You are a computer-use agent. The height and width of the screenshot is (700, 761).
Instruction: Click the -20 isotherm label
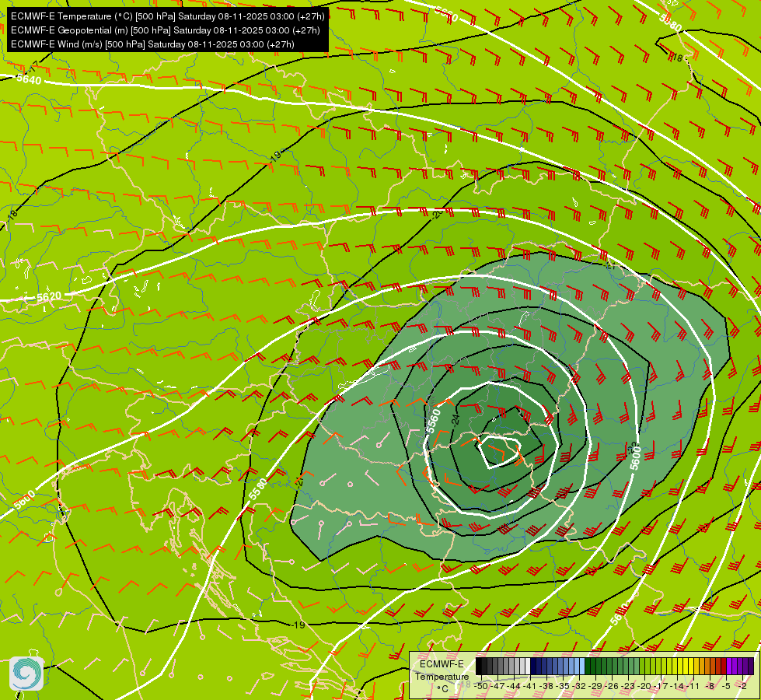point(436,214)
